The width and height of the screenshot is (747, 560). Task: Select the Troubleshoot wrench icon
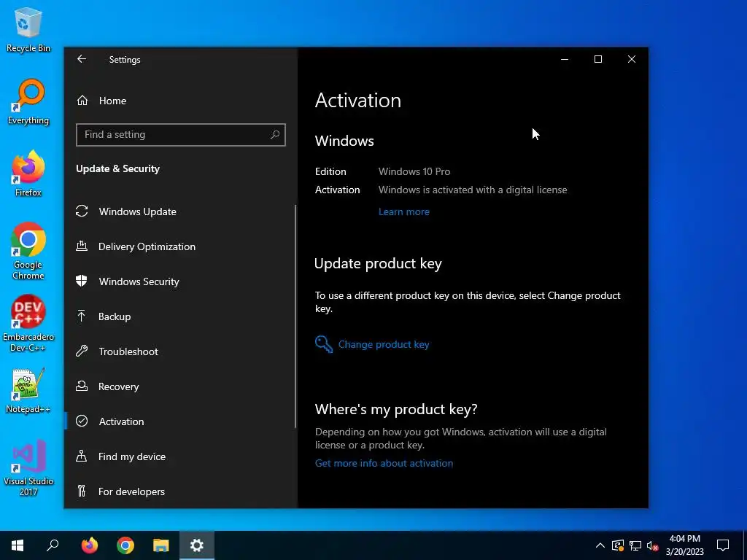tap(82, 351)
